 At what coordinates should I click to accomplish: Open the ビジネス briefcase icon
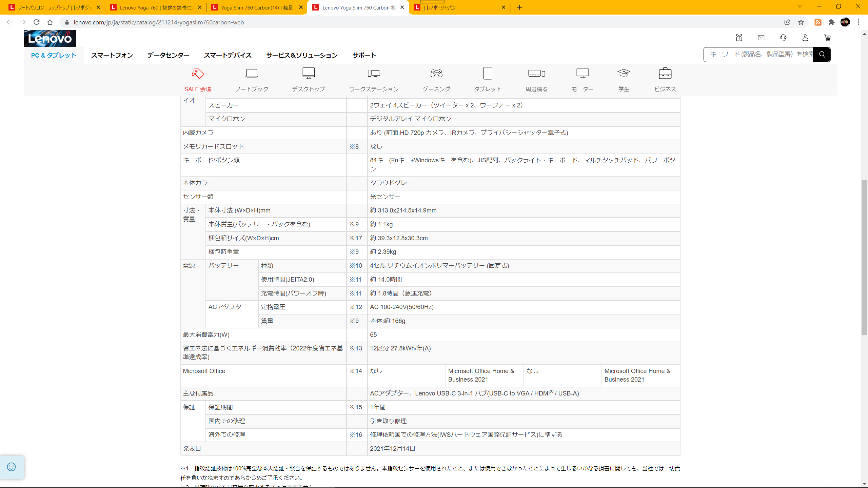665,73
